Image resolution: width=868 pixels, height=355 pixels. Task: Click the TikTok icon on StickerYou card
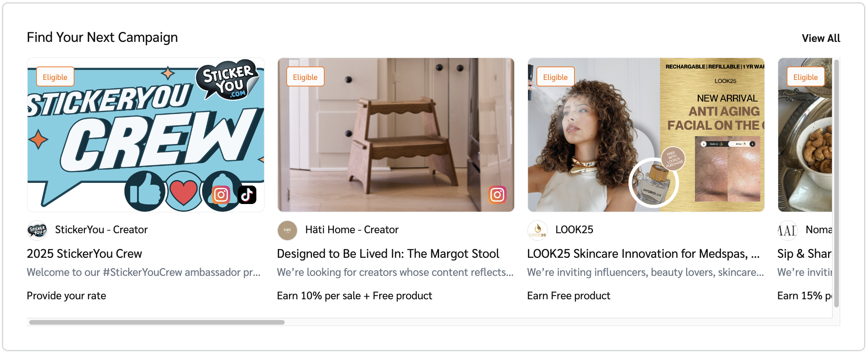(x=247, y=195)
